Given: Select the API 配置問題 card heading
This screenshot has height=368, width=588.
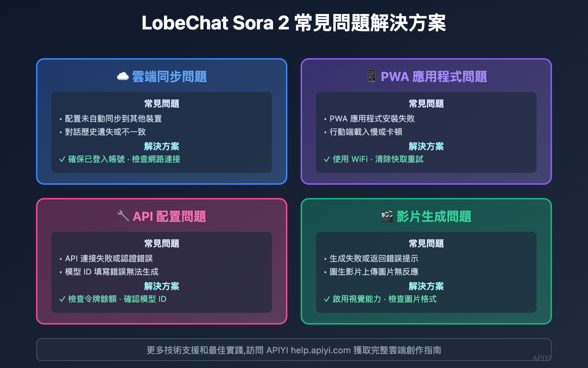Looking at the screenshot, I should coord(169,216).
